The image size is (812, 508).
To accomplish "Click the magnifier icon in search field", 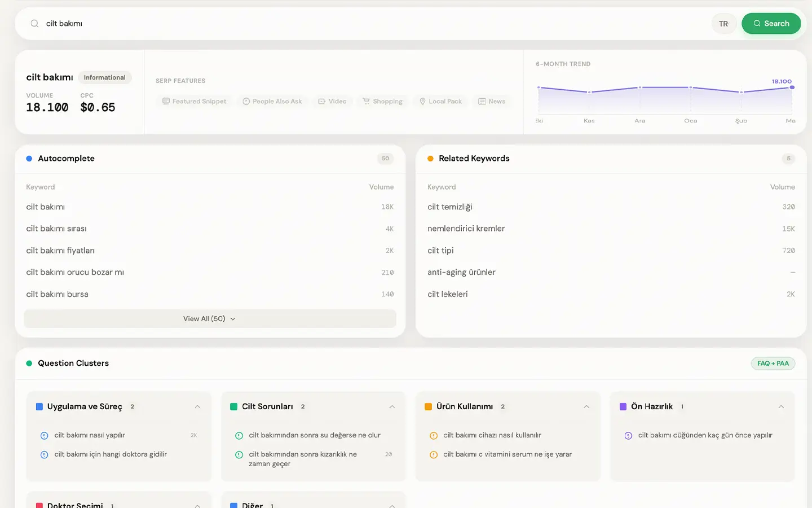I will pyautogui.click(x=34, y=24).
